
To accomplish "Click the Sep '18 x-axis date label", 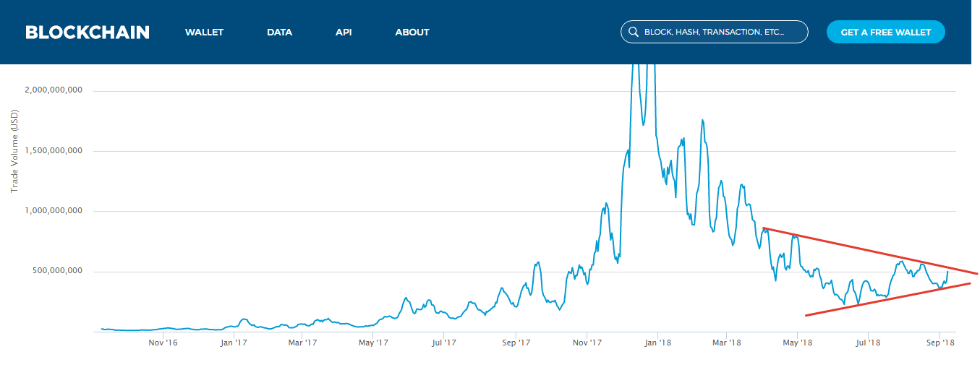I will (939, 343).
